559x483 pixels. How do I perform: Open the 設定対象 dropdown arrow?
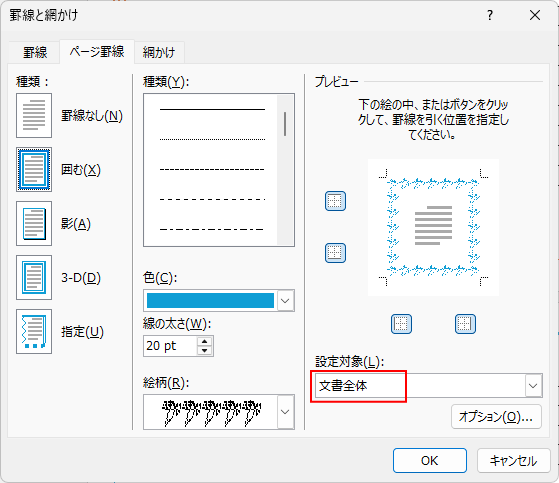[x=533, y=386]
